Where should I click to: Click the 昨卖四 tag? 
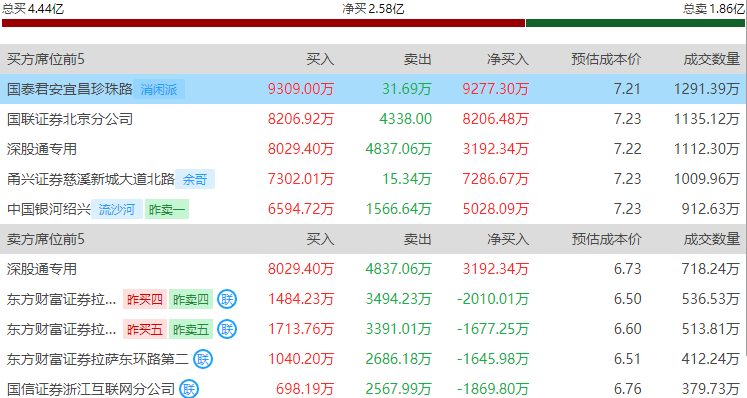point(191,299)
